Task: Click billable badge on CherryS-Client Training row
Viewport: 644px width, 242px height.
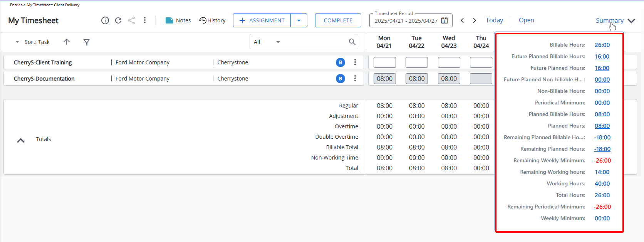Action: tap(340, 62)
